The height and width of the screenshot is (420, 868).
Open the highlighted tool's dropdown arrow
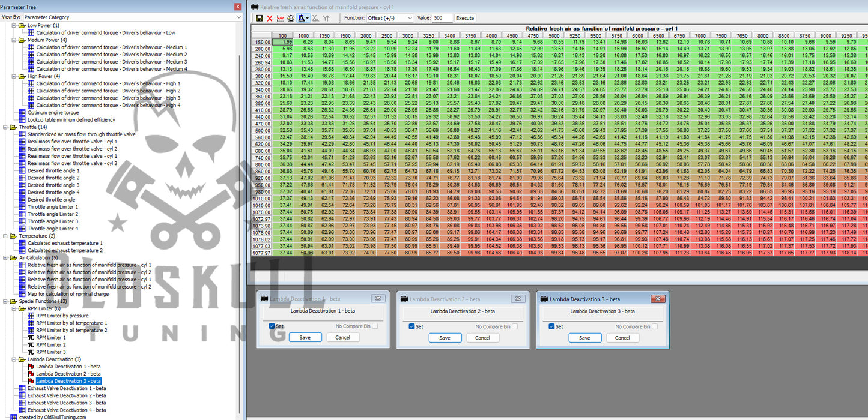point(308,18)
